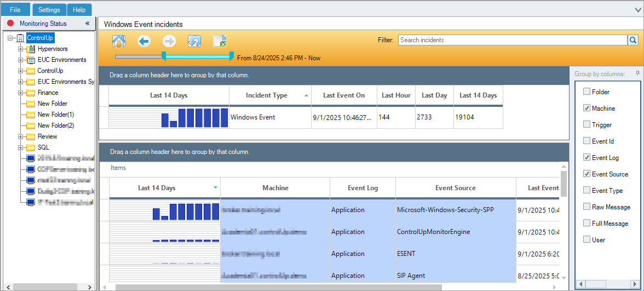Screen dimensions: 644x291
Task: Collapse the Monitoring Status panel with chevrons
Action: [x=87, y=24]
